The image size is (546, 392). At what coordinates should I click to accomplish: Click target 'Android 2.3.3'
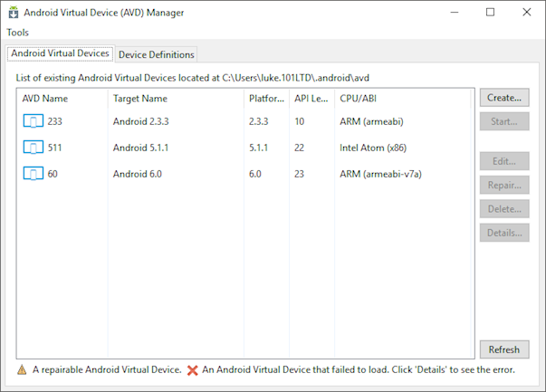(140, 121)
